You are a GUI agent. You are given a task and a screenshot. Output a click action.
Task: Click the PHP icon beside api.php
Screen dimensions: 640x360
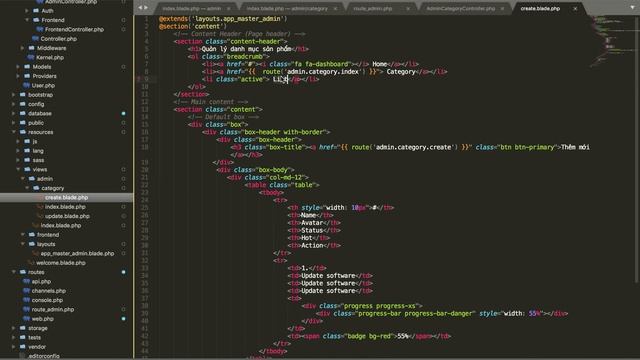(x=27, y=281)
